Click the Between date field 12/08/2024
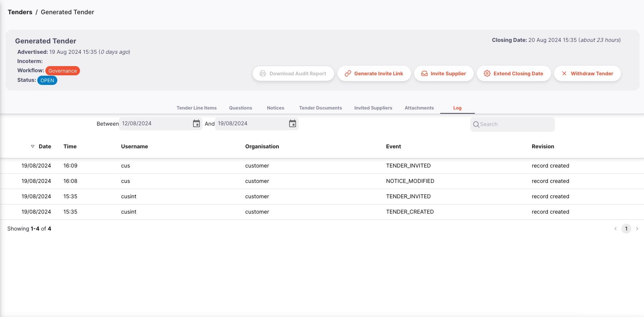The image size is (644, 317). [161, 124]
